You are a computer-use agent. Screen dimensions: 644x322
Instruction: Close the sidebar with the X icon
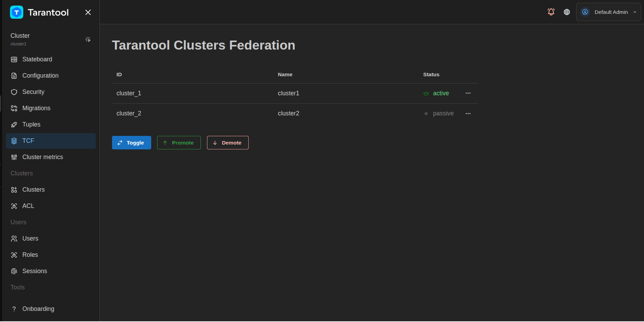click(x=88, y=12)
